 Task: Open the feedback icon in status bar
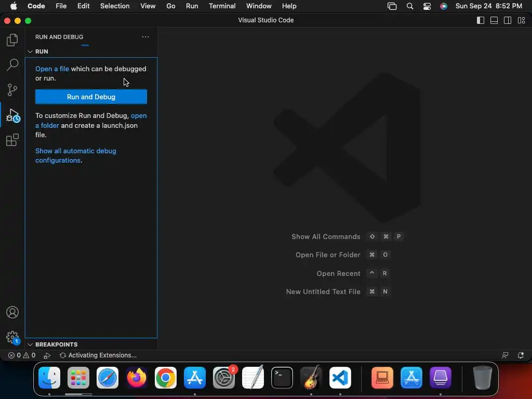[505, 355]
